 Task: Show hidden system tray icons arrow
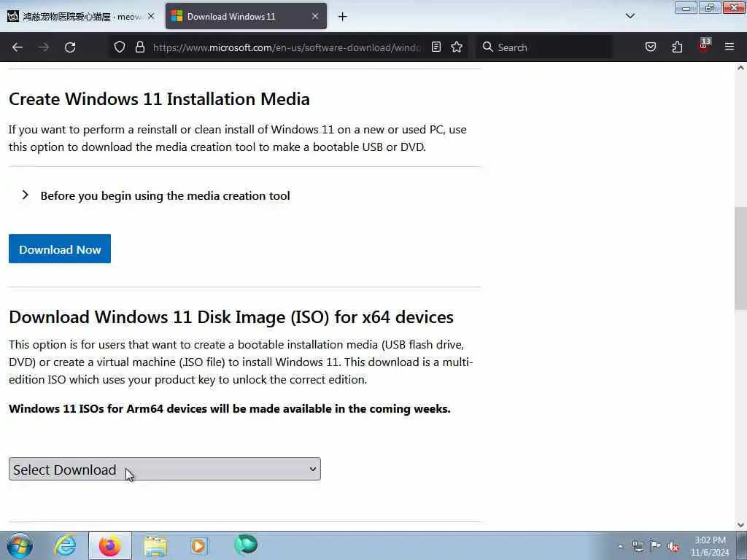coord(620,547)
